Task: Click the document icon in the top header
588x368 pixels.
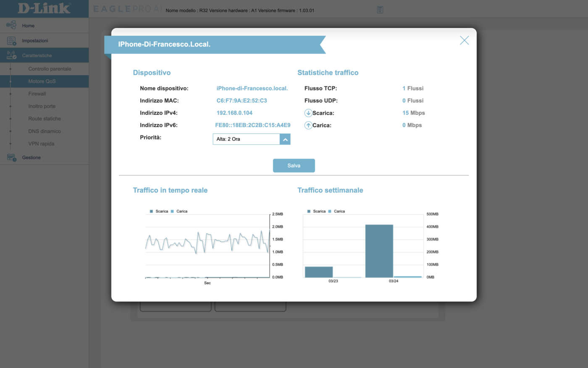Action: pos(380,10)
